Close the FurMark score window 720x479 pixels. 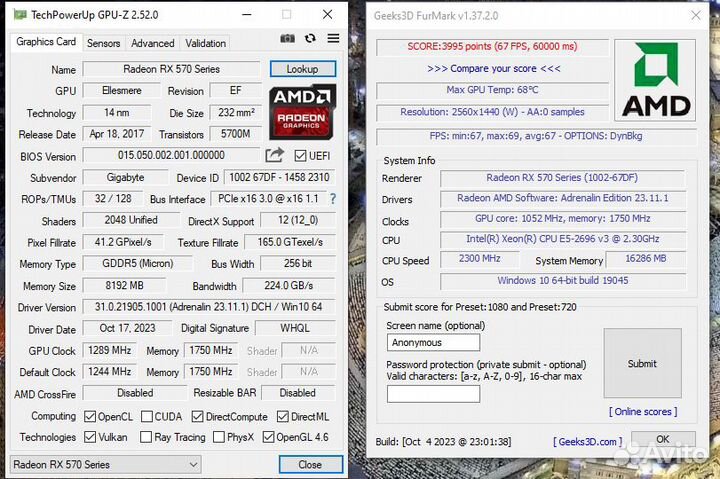pos(696,15)
